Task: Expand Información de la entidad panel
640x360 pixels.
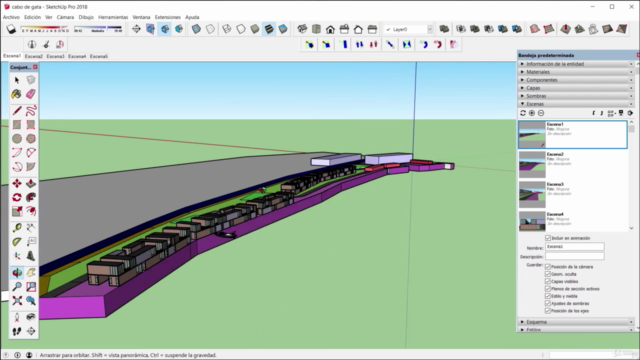Action: pyautogui.click(x=576, y=64)
